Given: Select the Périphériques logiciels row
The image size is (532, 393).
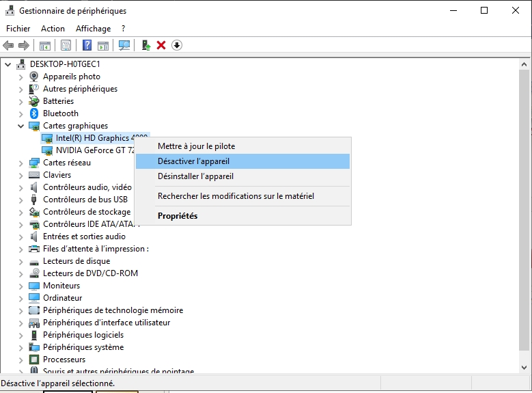Looking at the screenshot, I should click(83, 335).
